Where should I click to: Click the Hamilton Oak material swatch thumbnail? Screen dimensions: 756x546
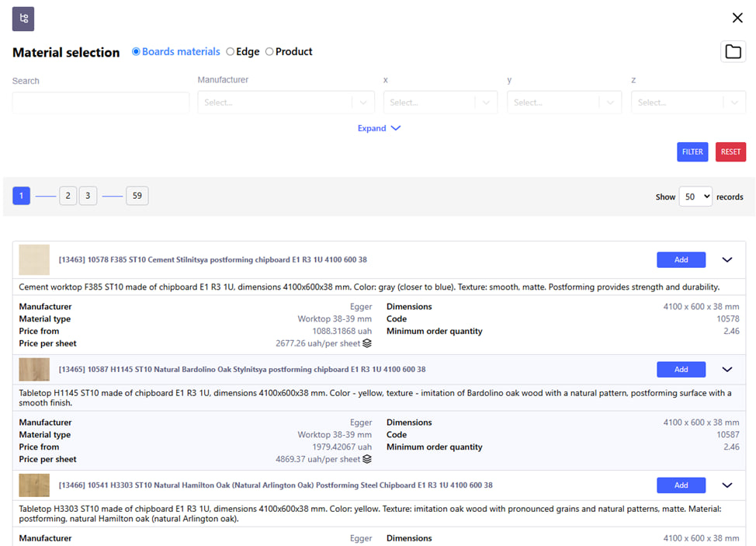coord(34,485)
